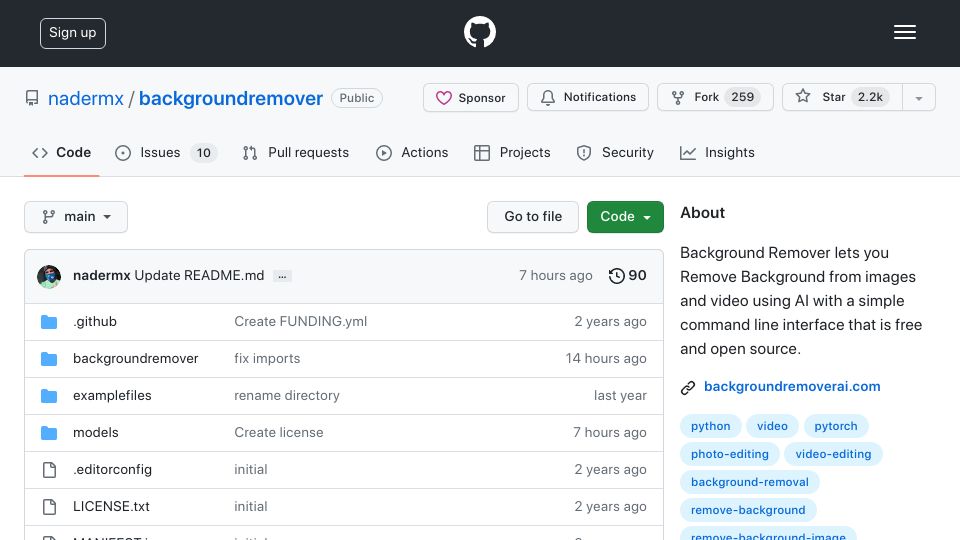Open the rename directory commit message

[287, 396]
